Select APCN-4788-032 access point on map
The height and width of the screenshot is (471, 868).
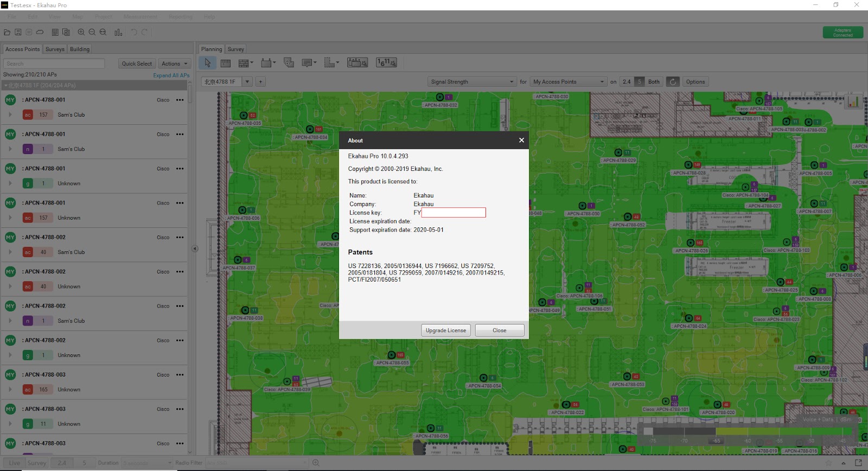440,97
